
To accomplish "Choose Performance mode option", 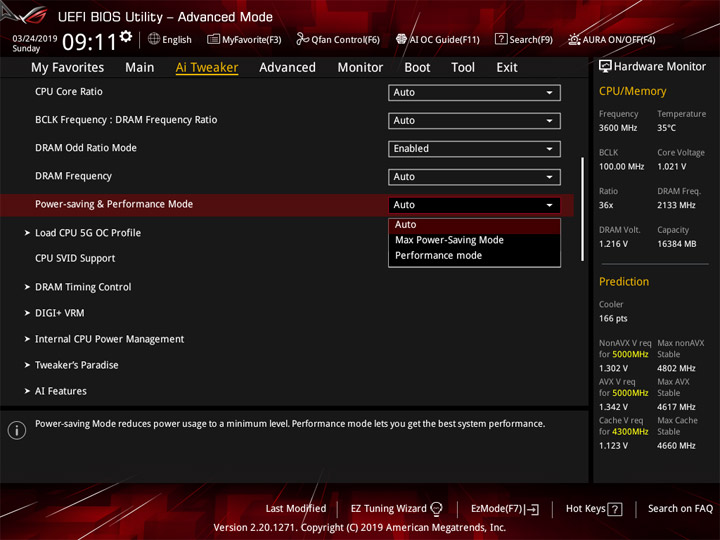I will 474,255.
